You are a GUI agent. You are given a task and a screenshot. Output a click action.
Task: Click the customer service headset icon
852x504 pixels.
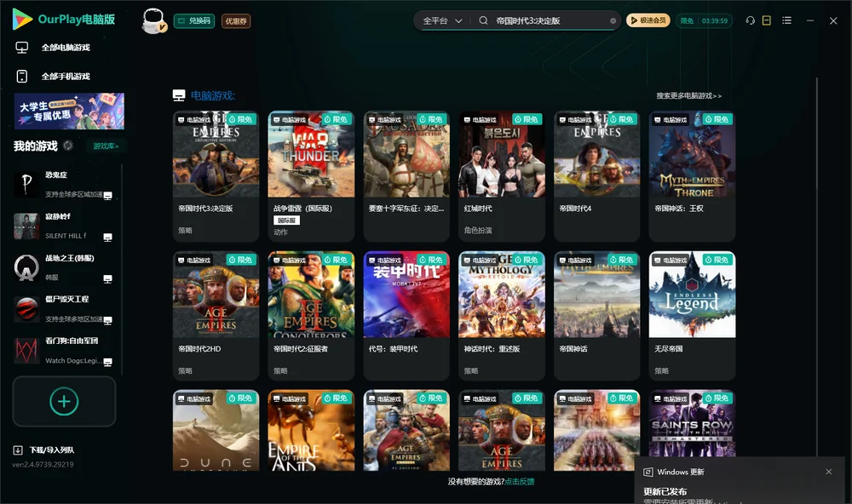point(750,20)
